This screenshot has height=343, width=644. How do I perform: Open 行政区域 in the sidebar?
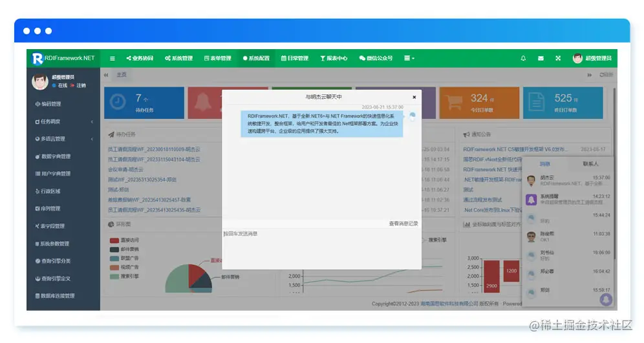click(48, 191)
